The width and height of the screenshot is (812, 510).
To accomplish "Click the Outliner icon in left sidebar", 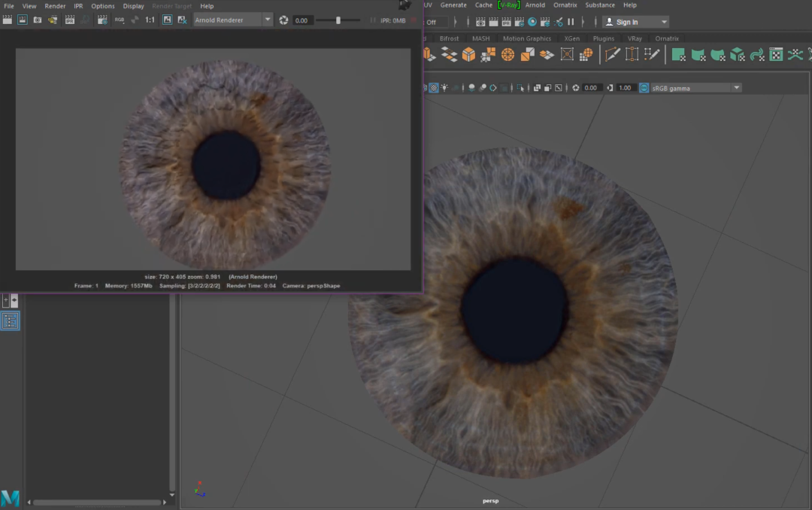I will 11,321.
